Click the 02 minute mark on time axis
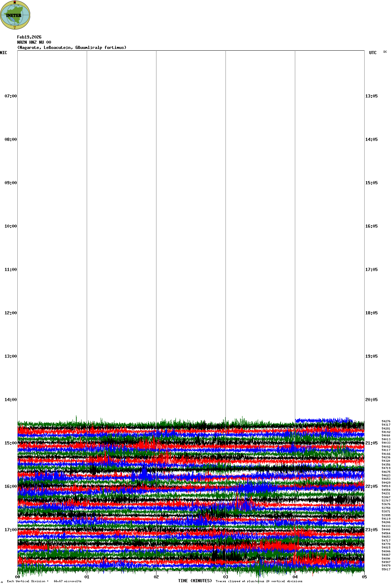 (156, 577)
